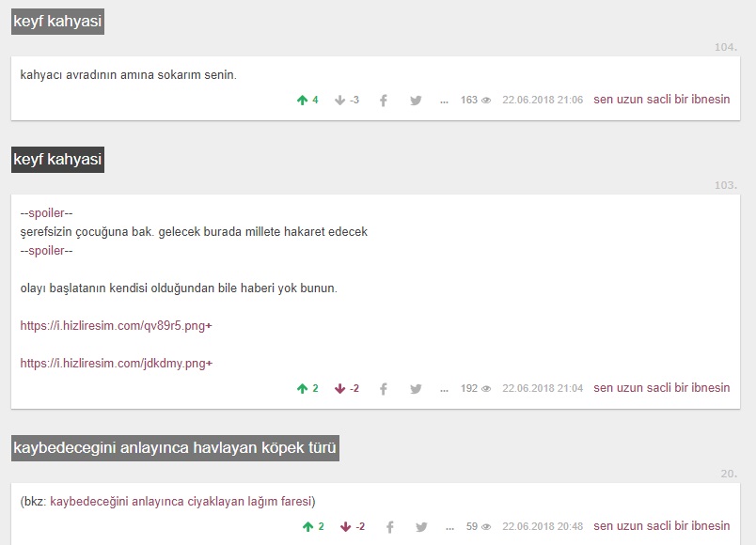
Task: Follow the bkz reference link in entry 20
Action: [x=181, y=501]
